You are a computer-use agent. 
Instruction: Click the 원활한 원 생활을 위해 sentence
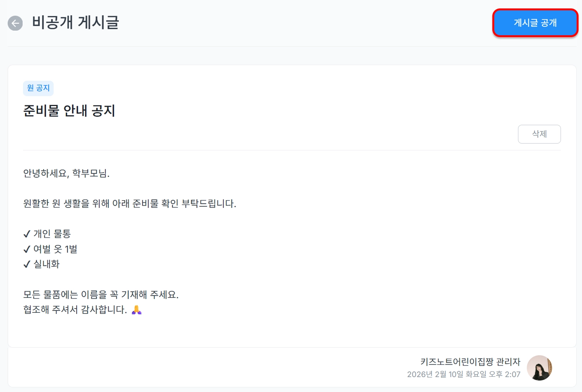pos(130,204)
